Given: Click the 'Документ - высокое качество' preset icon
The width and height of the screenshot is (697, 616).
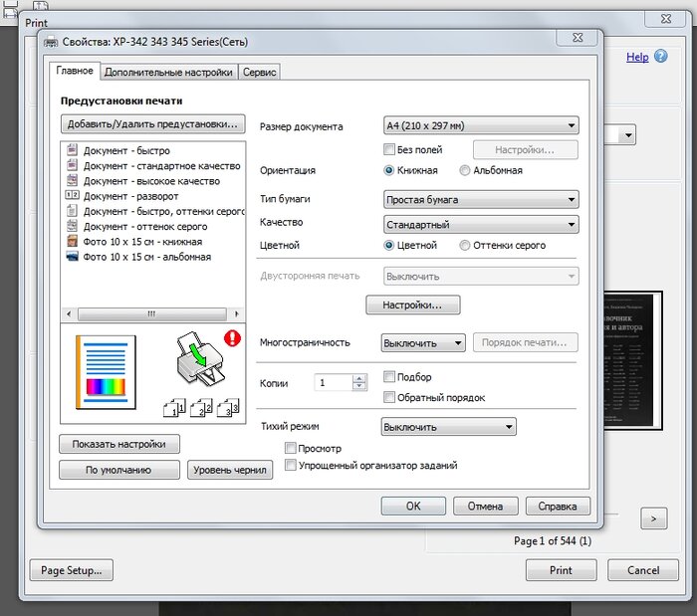Looking at the screenshot, I should (72, 181).
